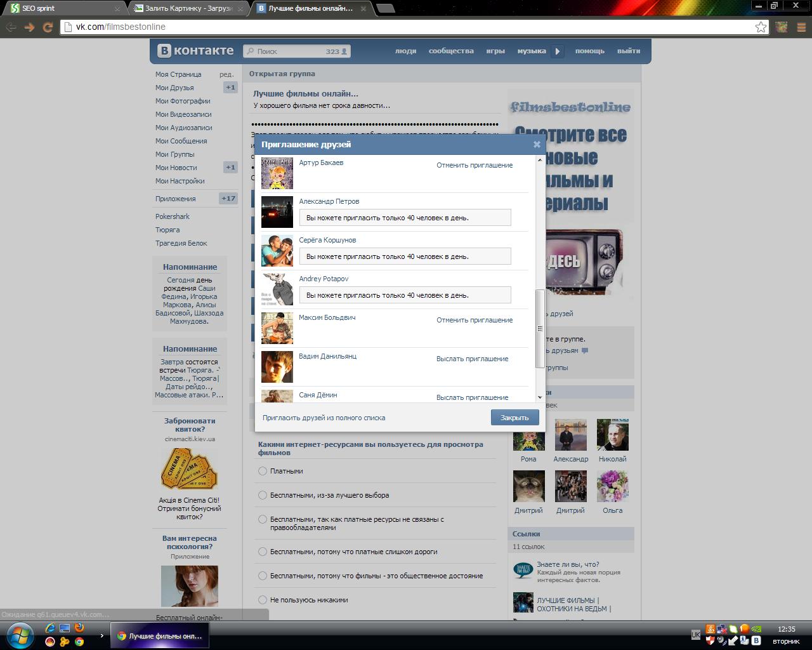This screenshot has height=650, width=812.
Task: Cancel the invitation for Артур Бакаев
Action: (475, 165)
